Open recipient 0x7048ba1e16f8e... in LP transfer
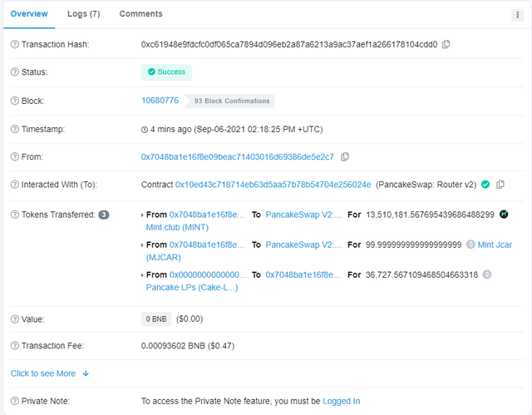The height and width of the screenshot is (415, 532). 303,274
